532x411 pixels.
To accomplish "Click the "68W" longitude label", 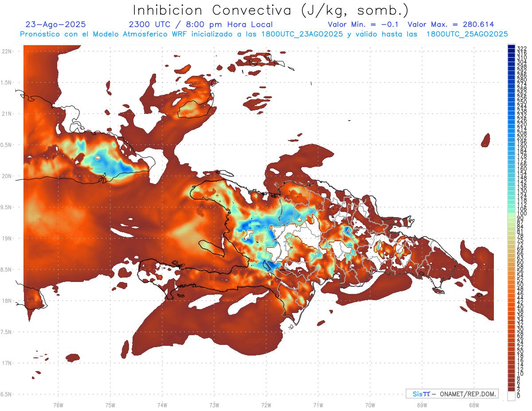I will pos(474,405).
